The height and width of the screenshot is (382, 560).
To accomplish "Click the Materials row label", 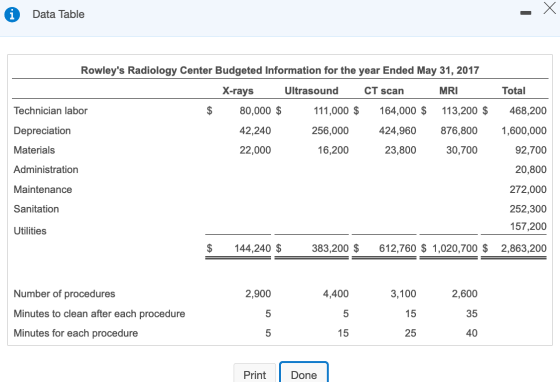I will [x=34, y=150].
